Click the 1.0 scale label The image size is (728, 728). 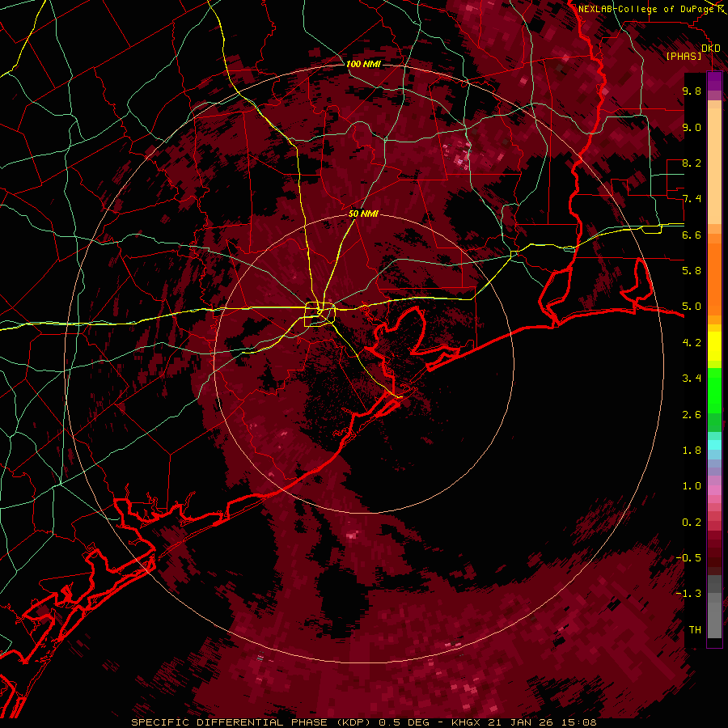pyautogui.click(x=692, y=486)
